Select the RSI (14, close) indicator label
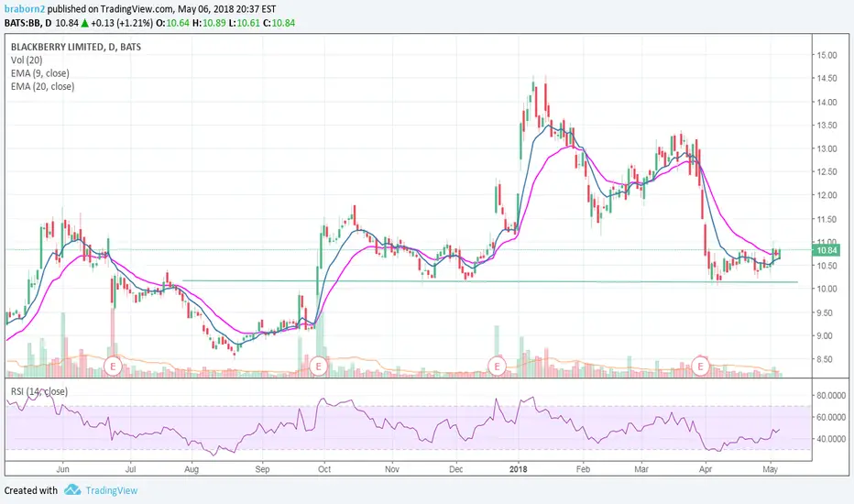Viewport: 854px width, 504px height. 39,391
